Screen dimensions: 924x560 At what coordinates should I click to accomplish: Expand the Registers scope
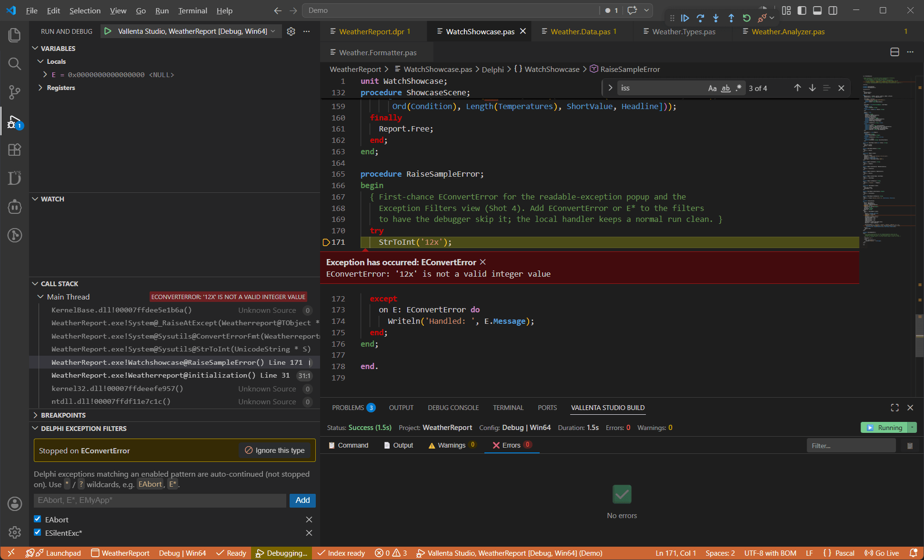(41, 88)
